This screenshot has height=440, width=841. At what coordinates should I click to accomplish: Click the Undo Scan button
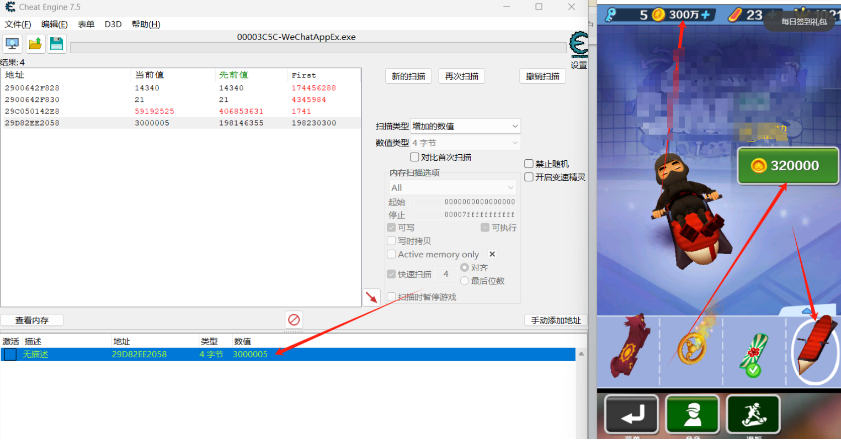(x=542, y=76)
